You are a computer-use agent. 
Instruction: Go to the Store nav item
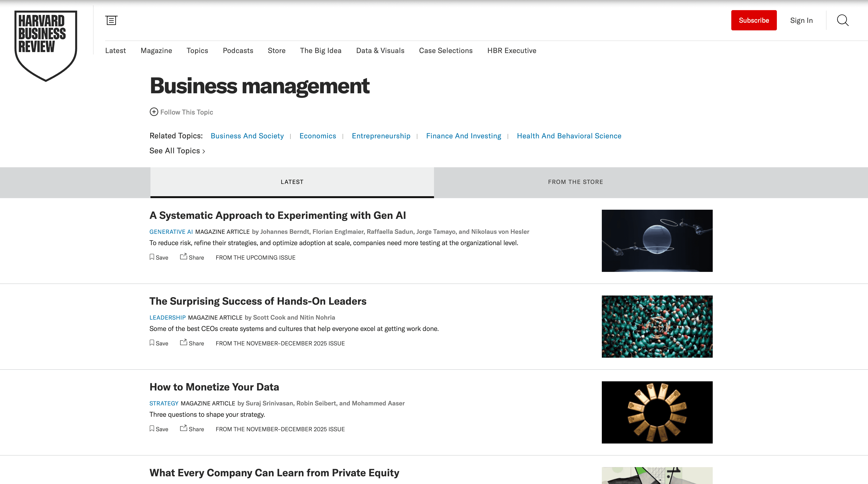[x=277, y=51]
